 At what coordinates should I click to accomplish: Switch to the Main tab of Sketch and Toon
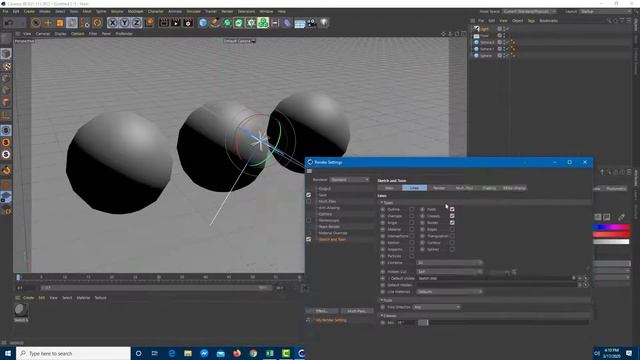coord(389,188)
